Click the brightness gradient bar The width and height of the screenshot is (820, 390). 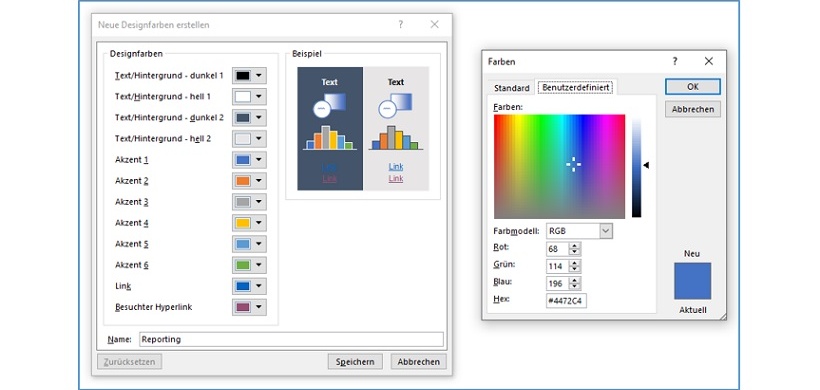point(636,167)
